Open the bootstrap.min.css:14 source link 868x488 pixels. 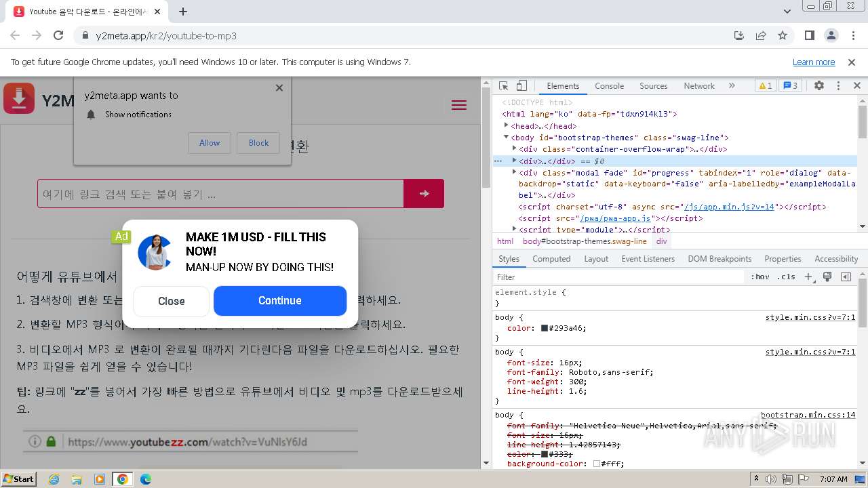coord(808,415)
